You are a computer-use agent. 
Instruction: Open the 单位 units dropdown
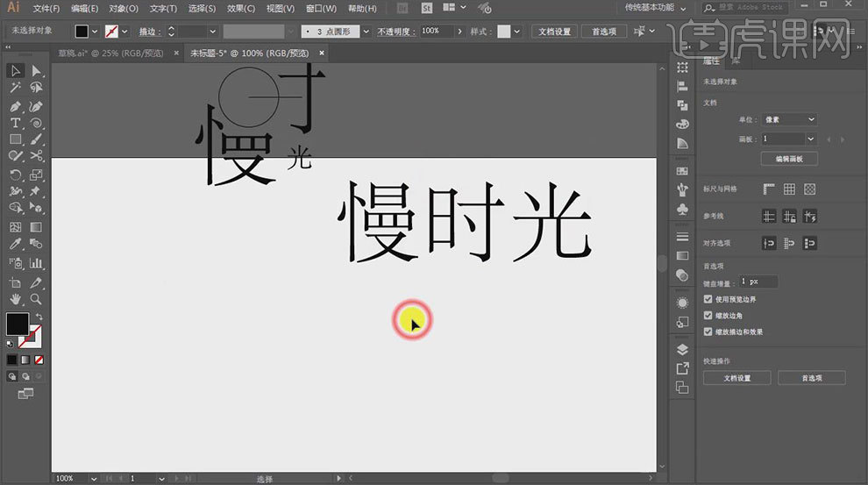(x=789, y=119)
